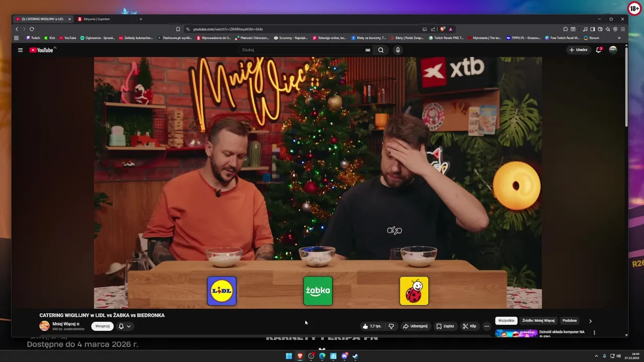The image size is (644, 362).
Task: Like the video with thumbs up
Action: (x=372, y=326)
